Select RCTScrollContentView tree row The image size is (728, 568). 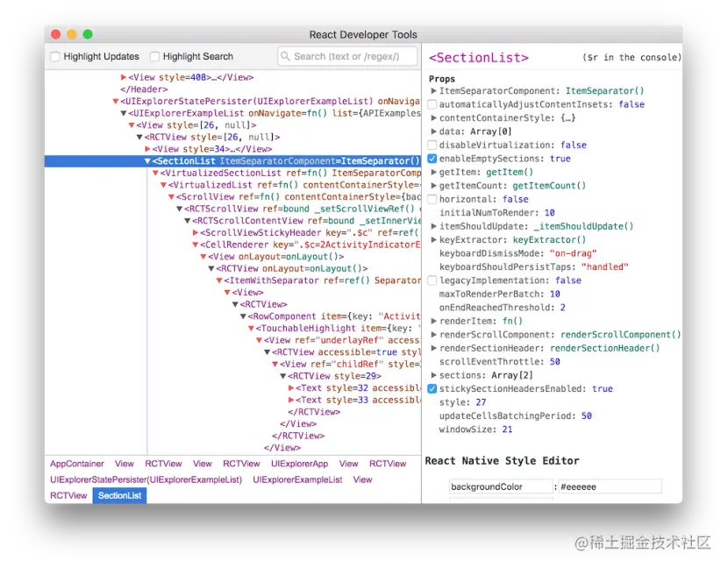(x=232, y=221)
